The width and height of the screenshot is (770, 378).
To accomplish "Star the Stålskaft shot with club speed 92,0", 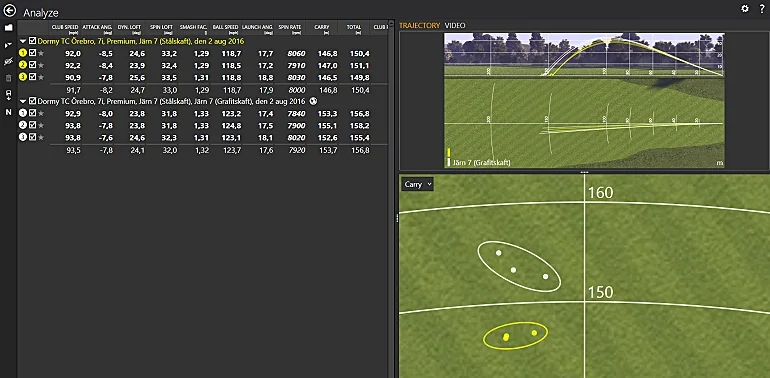I will pos(41,53).
